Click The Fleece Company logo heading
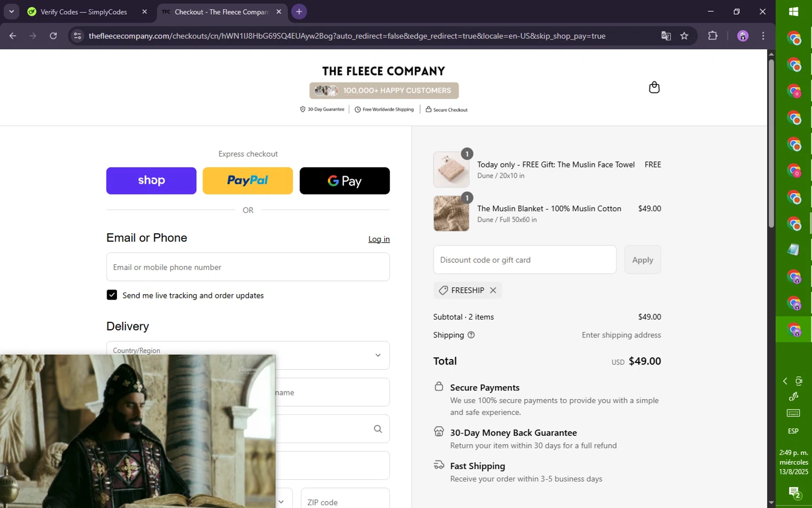 [383, 71]
